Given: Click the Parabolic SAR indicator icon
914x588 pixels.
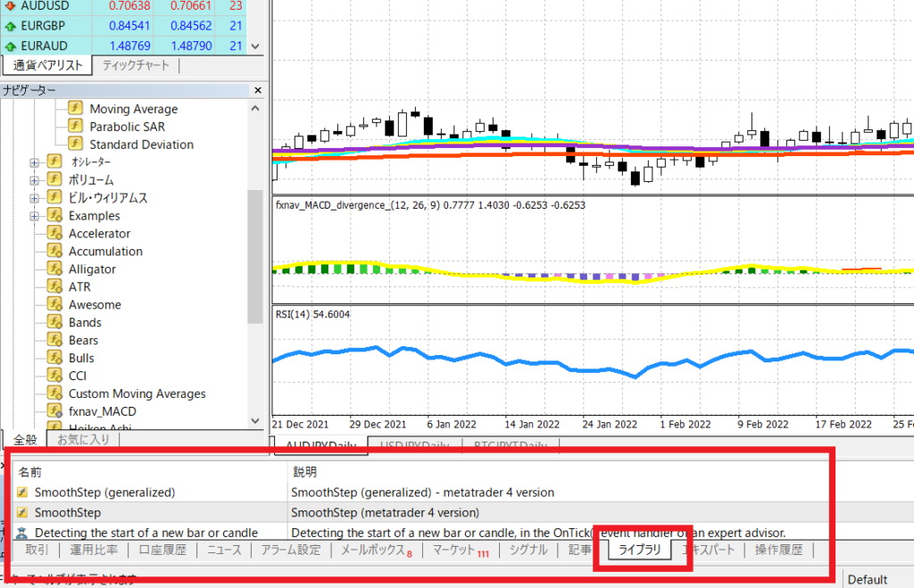Looking at the screenshot, I should click(x=75, y=127).
